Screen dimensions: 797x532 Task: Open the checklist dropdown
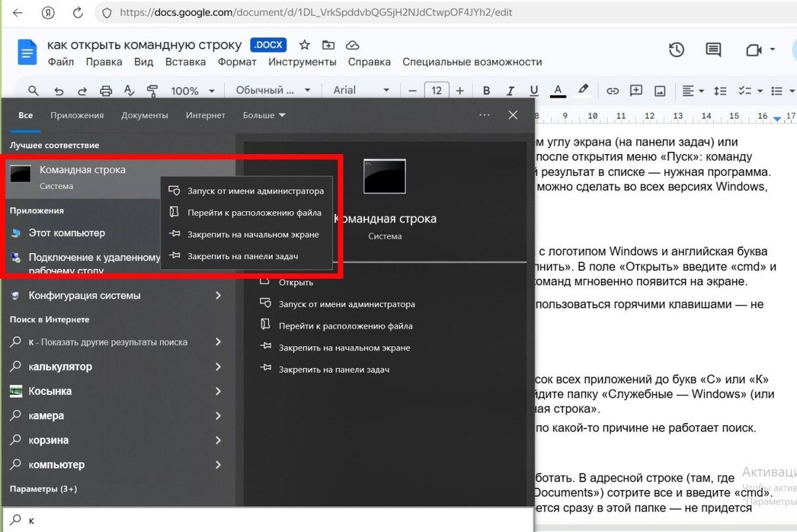pyautogui.click(x=749, y=90)
